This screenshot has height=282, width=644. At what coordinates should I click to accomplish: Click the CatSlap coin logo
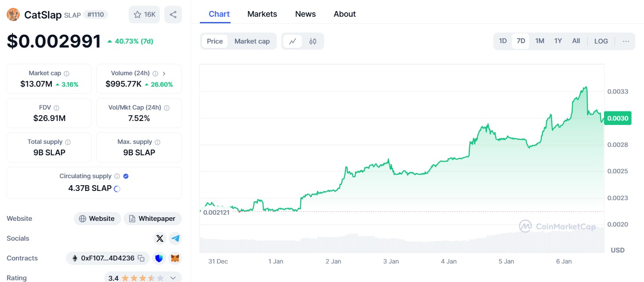(x=13, y=15)
